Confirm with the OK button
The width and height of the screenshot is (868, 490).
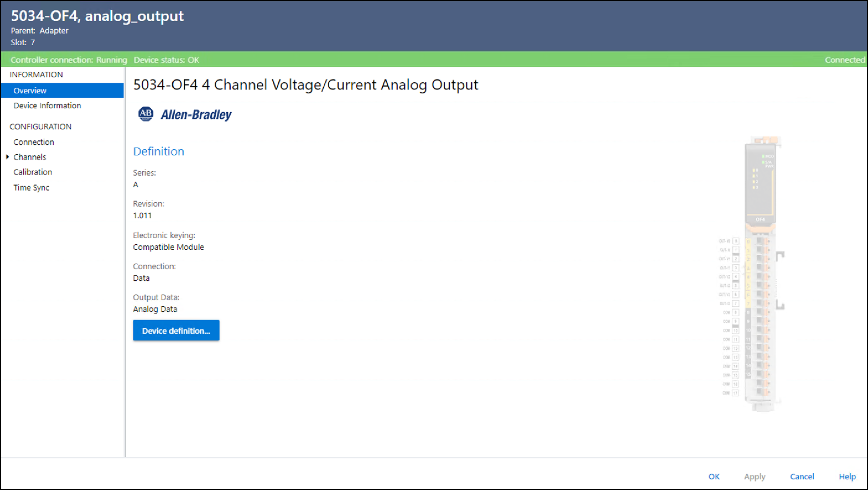point(714,476)
